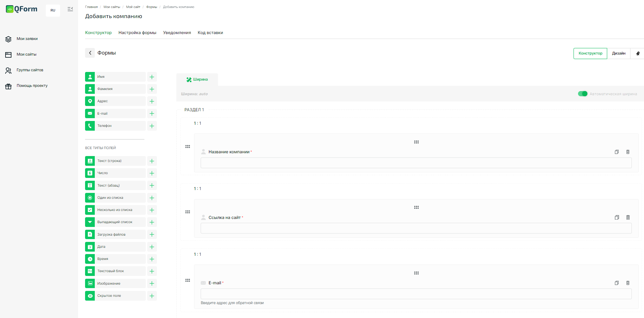Switch to Дизайн mode
This screenshot has height=318, width=644.
point(619,54)
